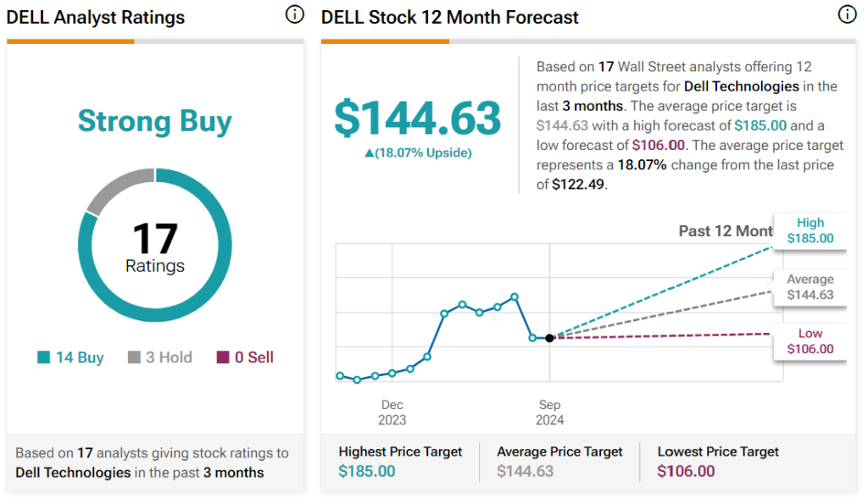Screen dimensions: 868x504
Task: Click the teal Buy legend square
Action: click(44, 357)
